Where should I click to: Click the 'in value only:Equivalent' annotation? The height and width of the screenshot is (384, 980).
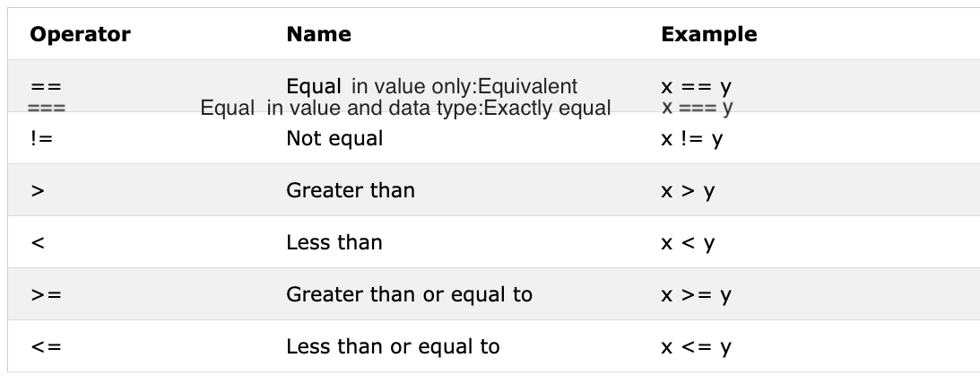464,87
